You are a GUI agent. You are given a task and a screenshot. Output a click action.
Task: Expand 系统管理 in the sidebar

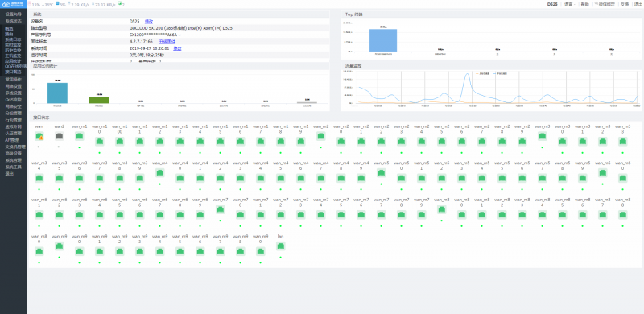pos(13,160)
